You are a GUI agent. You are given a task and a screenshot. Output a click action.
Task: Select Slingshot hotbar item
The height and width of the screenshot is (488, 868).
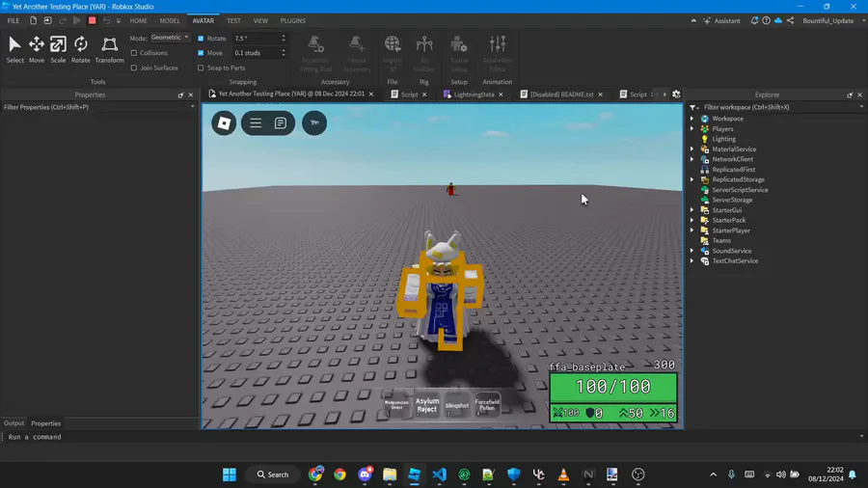point(457,405)
